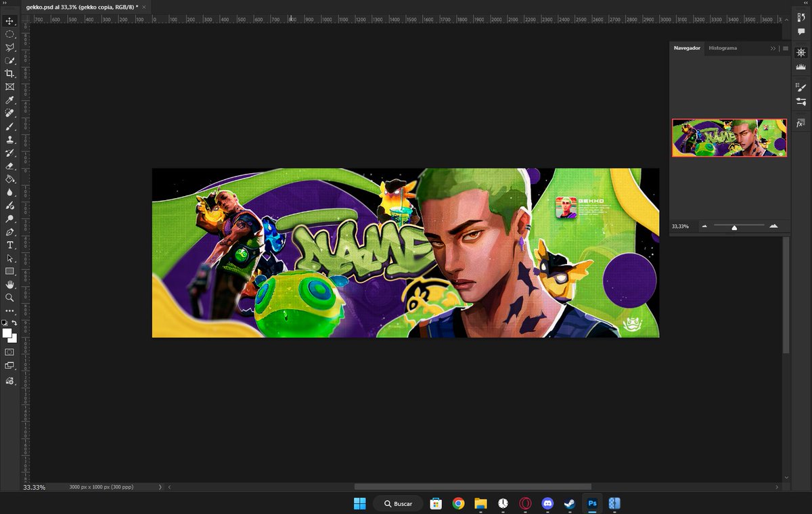The image size is (812, 514).
Task: Open Google Chrome from the taskbar
Action: [x=459, y=503]
